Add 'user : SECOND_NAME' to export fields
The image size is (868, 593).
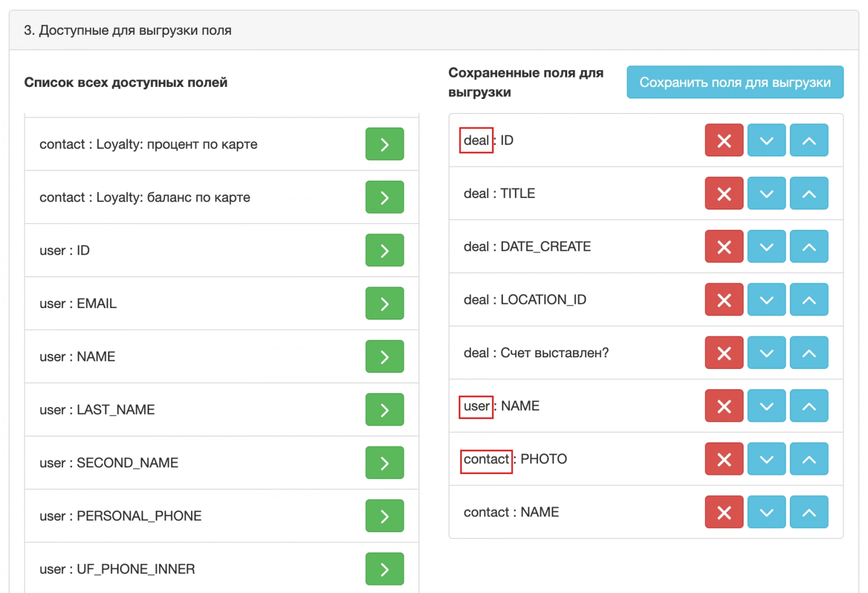click(x=384, y=463)
